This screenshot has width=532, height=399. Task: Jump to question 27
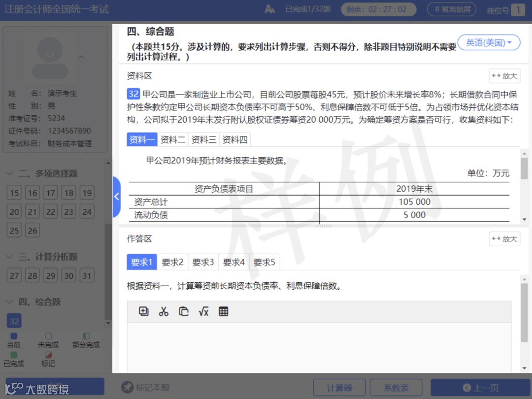coord(14,275)
